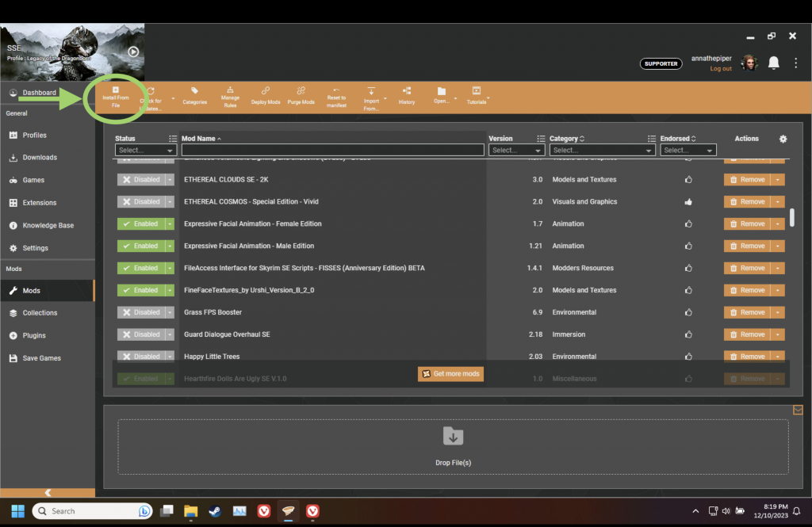Toggle ETHEREAL COSMOS Disabled status button
Viewport: 812px width, 527px height.
coord(140,202)
